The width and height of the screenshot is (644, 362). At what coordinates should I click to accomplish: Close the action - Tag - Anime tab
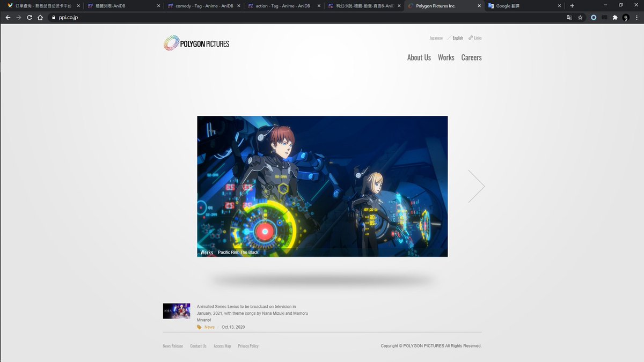click(319, 6)
